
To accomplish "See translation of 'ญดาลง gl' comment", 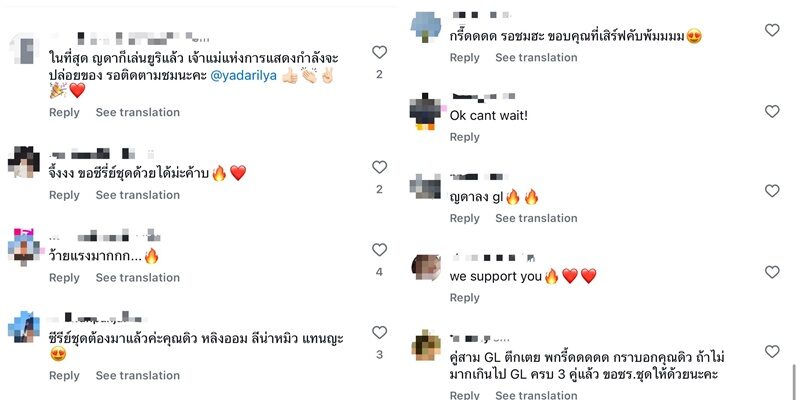I will click(536, 218).
